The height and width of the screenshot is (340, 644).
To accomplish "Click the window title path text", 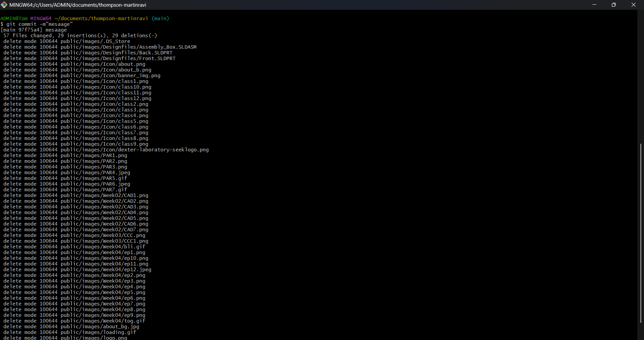I will pyautogui.click(x=78, y=5).
